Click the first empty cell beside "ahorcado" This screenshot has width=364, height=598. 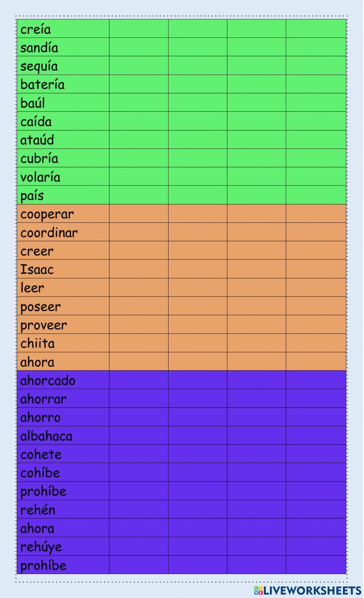pos(139,380)
